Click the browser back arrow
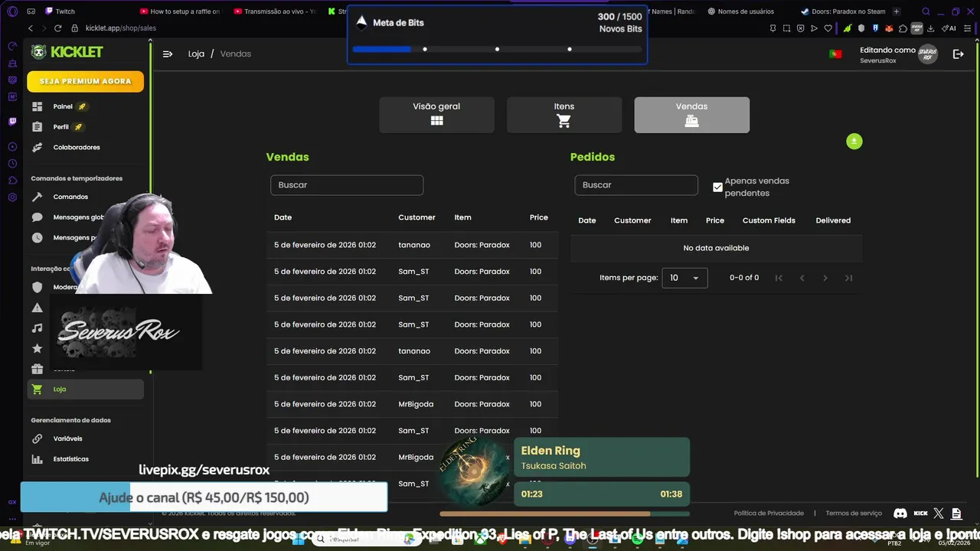 pyautogui.click(x=31, y=28)
